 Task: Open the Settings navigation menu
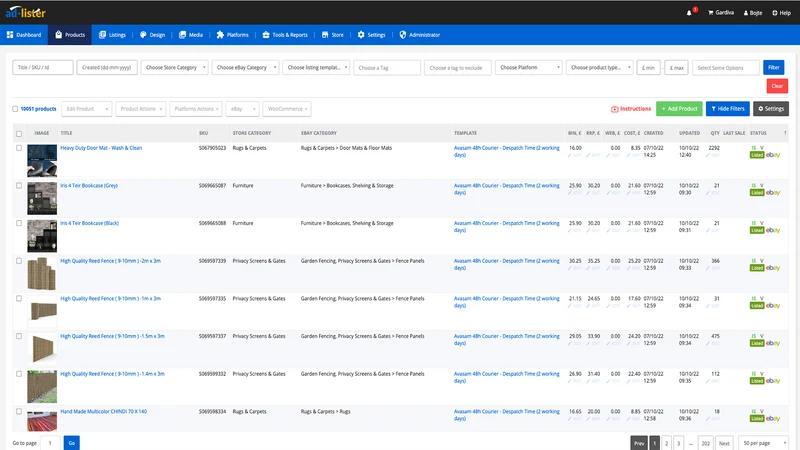(x=371, y=35)
